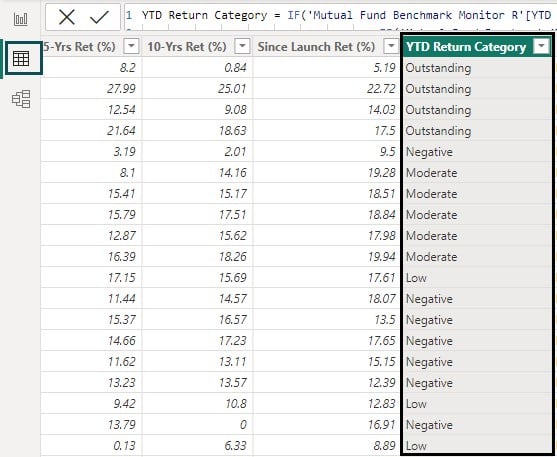Open the Report view icon
The image size is (557, 457).
[x=21, y=18]
